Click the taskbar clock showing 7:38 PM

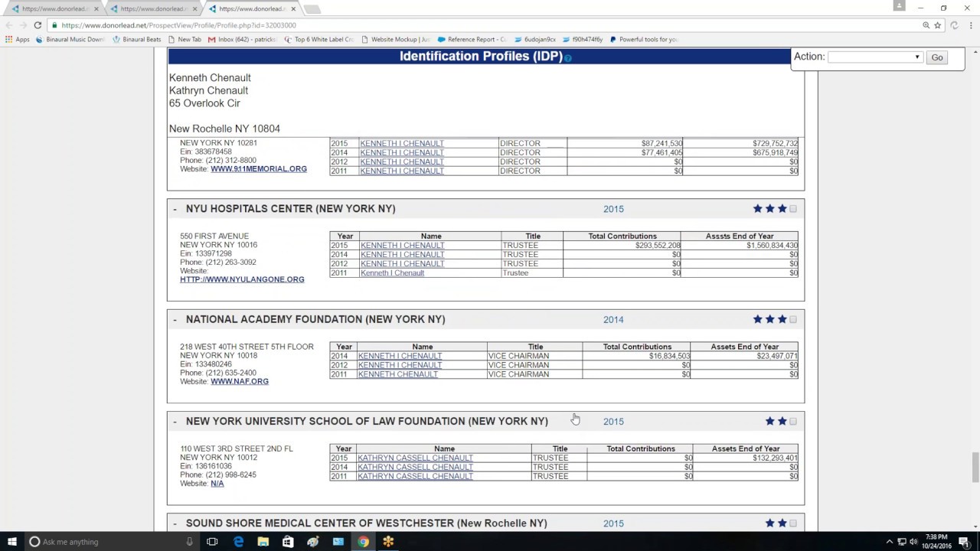coord(936,542)
